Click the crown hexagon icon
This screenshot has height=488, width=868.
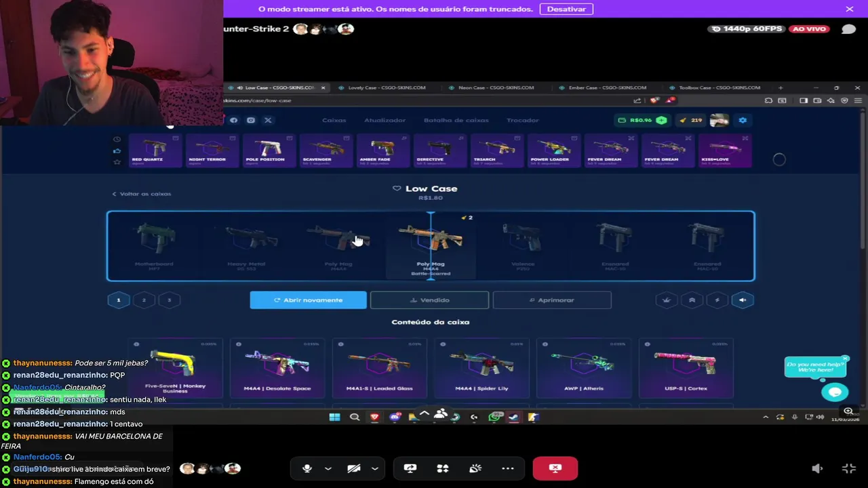667,300
